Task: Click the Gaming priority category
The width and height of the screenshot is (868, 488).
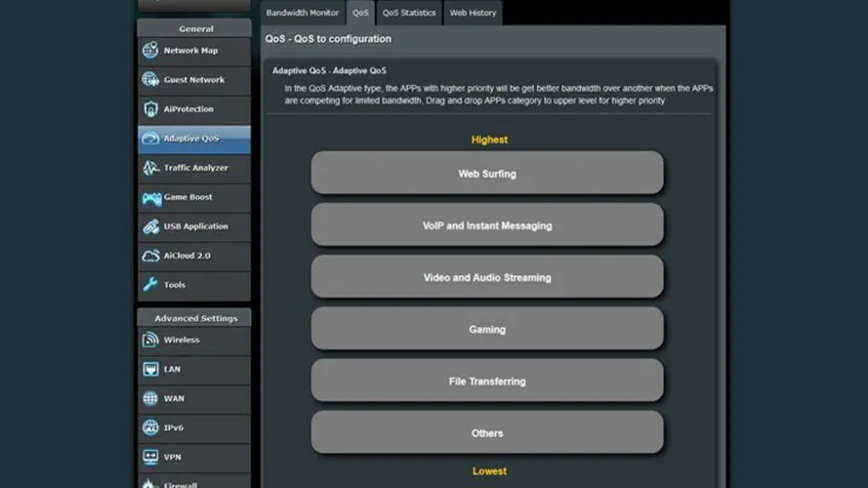Action: (x=487, y=330)
